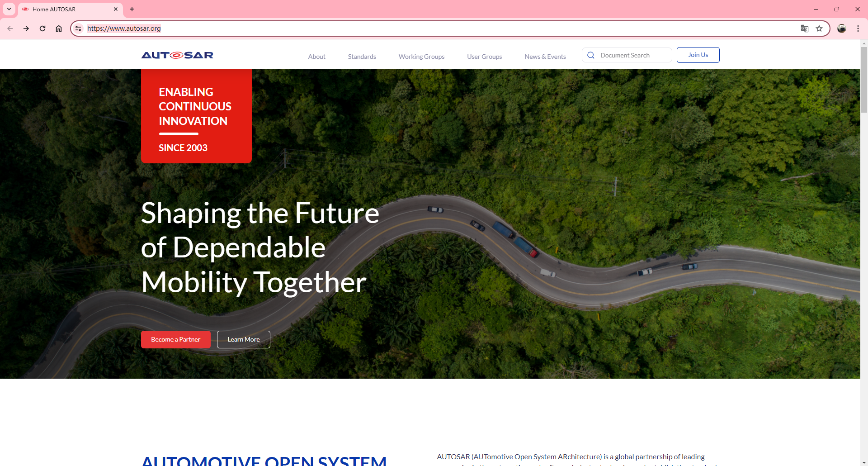868x466 pixels.
Task: Open the Chrome three-dot menu
Action: 858,29
